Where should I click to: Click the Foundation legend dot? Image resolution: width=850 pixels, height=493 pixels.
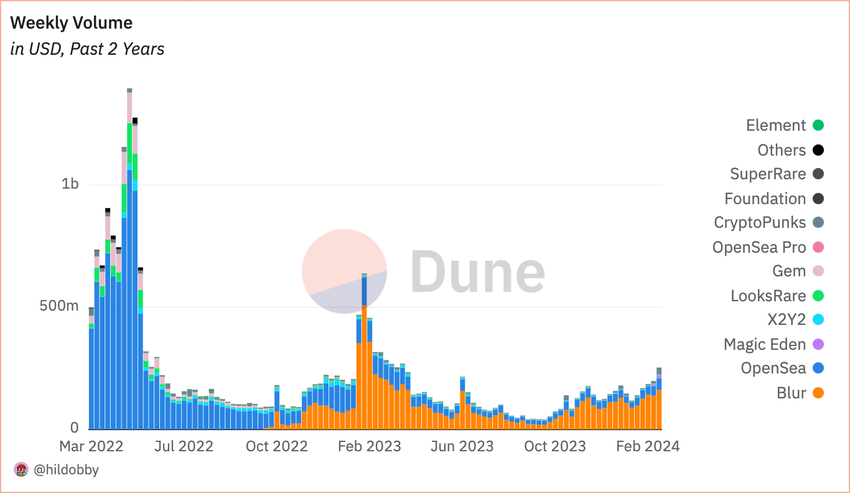[x=818, y=199]
